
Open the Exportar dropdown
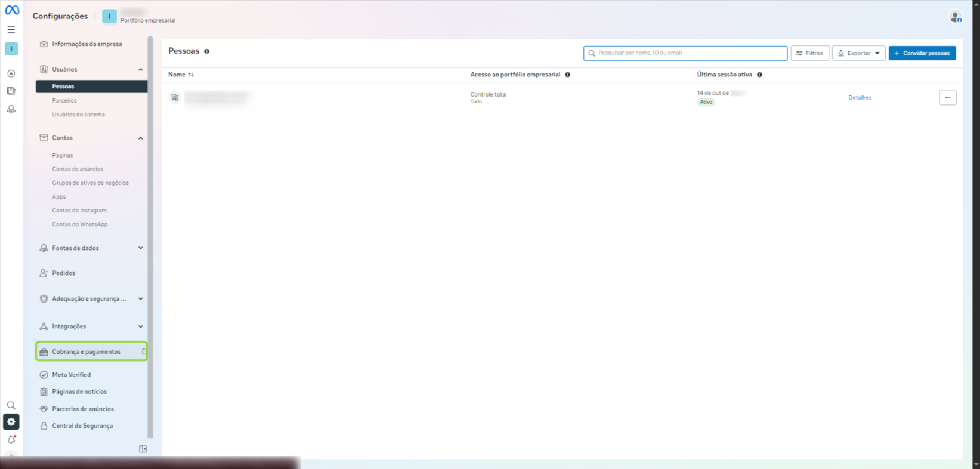[x=858, y=53]
